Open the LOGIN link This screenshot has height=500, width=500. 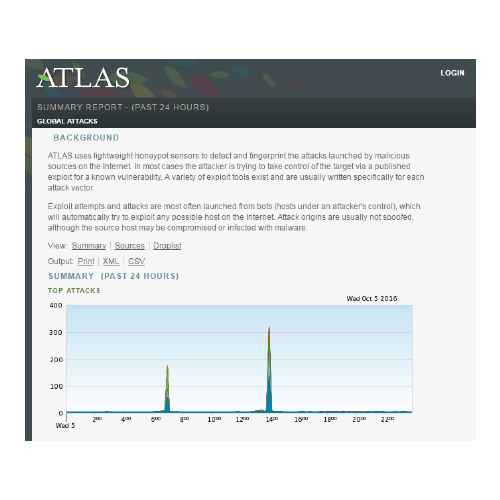pyautogui.click(x=452, y=73)
